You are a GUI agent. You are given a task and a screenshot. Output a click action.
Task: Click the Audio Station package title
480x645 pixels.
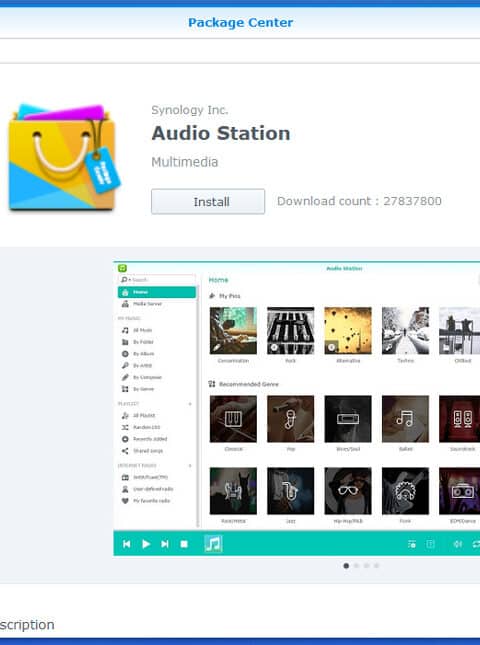point(221,133)
